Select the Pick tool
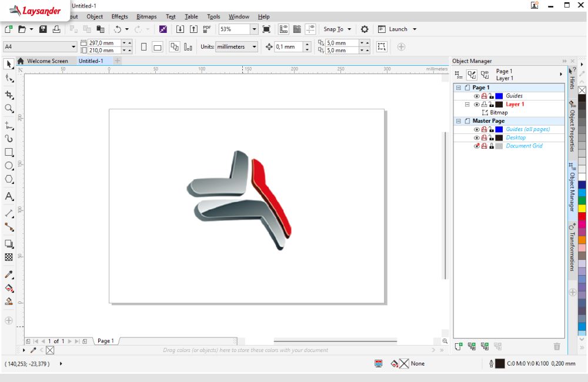The width and height of the screenshot is (588, 382). [9, 64]
